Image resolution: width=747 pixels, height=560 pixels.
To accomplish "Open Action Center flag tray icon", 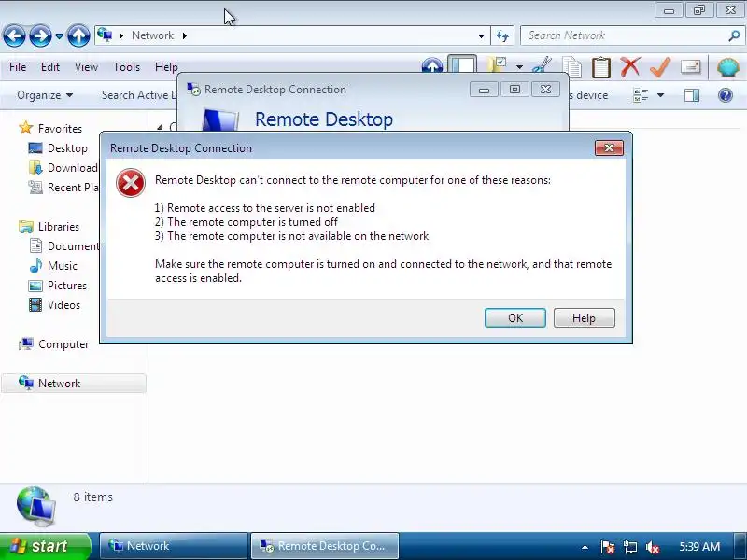I will click(x=608, y=547).
